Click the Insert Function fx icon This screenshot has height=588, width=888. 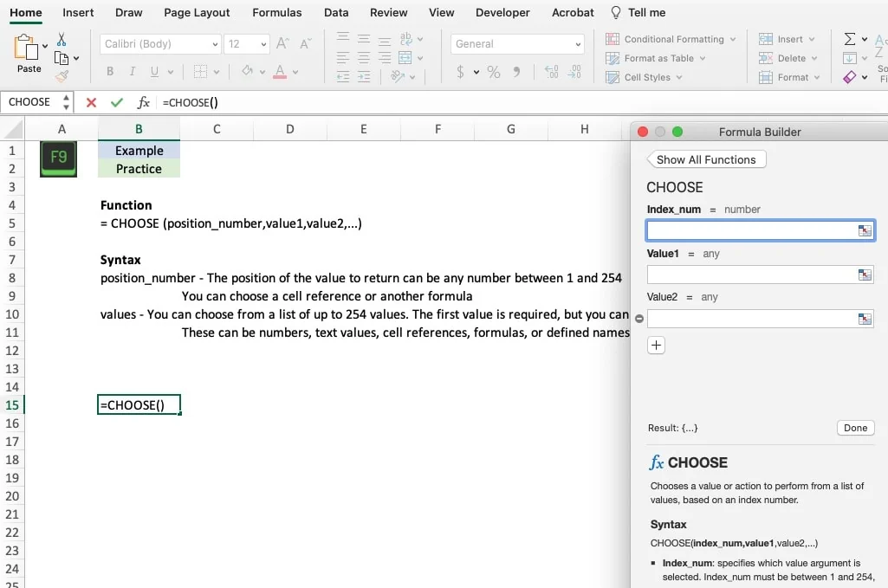tap(142, 102)
